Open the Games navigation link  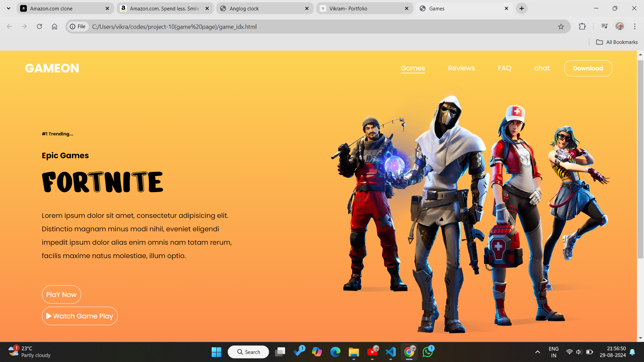[413, 68]
